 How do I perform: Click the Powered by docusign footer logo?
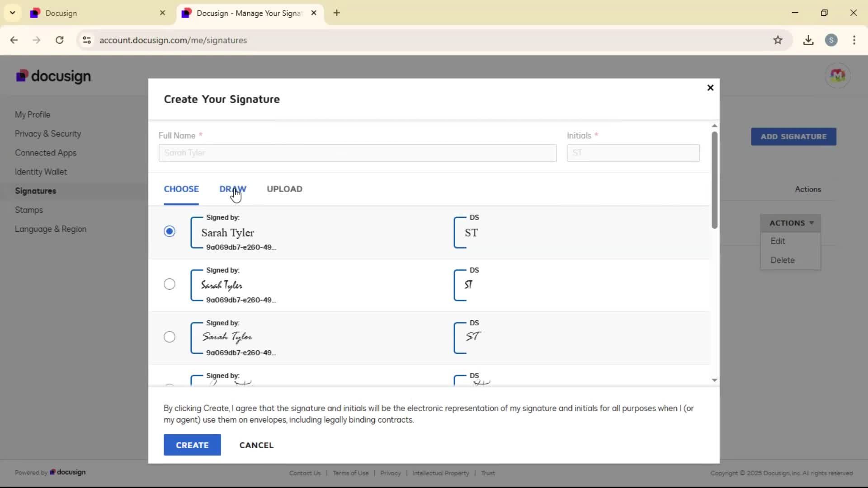(68, 472)
